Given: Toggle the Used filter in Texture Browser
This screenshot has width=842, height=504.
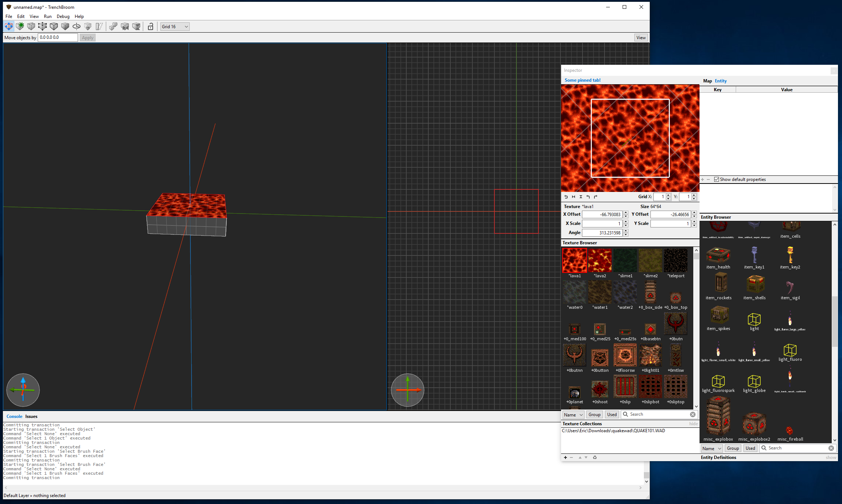Looking at the screenshot, I should pyautogui.click(x=612, y=415).
